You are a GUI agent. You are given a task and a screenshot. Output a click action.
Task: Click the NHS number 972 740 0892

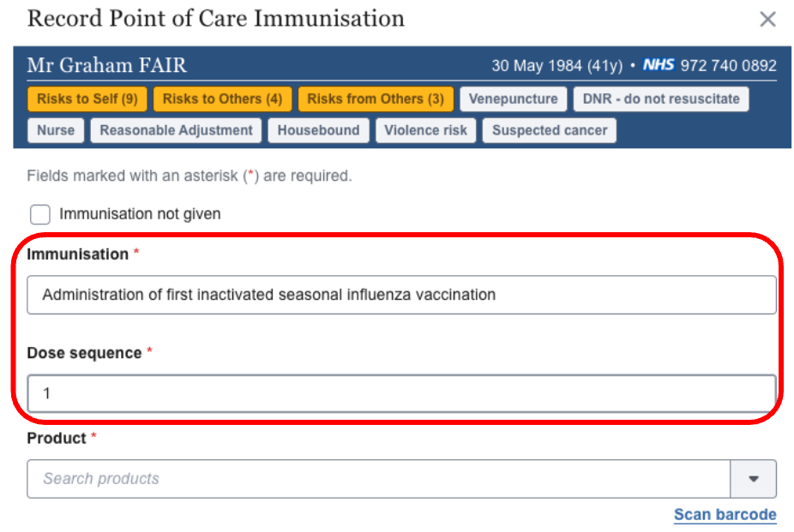[728, 66]
